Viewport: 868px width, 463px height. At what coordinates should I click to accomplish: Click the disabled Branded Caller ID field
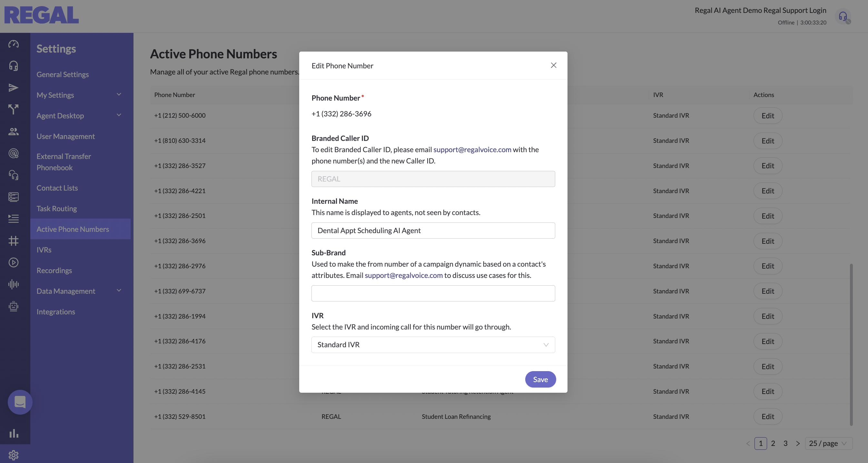pyautogui.click(x=433, y=179)
